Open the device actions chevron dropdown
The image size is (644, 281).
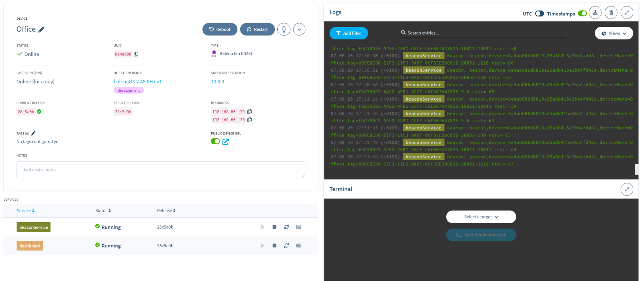(x=299, y=29)
